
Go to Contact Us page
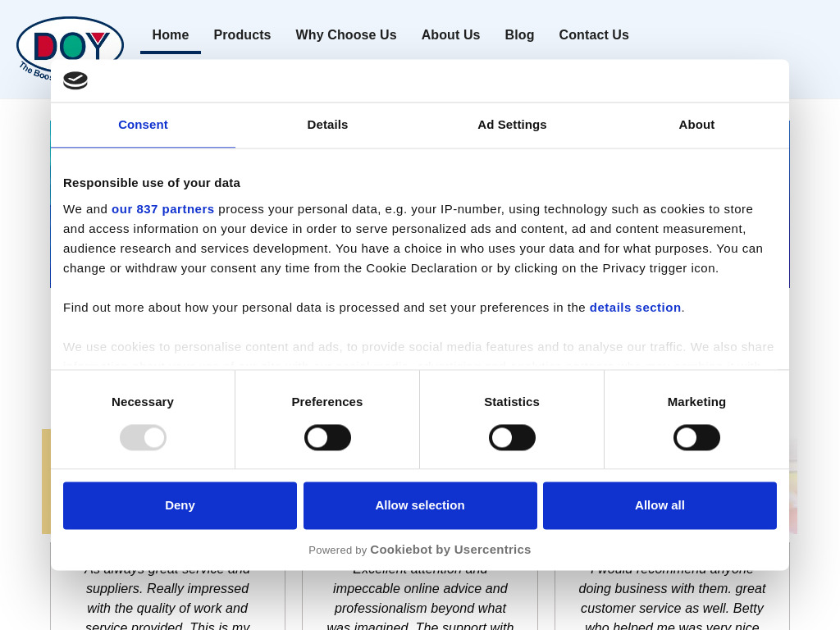tap(594, 34)
